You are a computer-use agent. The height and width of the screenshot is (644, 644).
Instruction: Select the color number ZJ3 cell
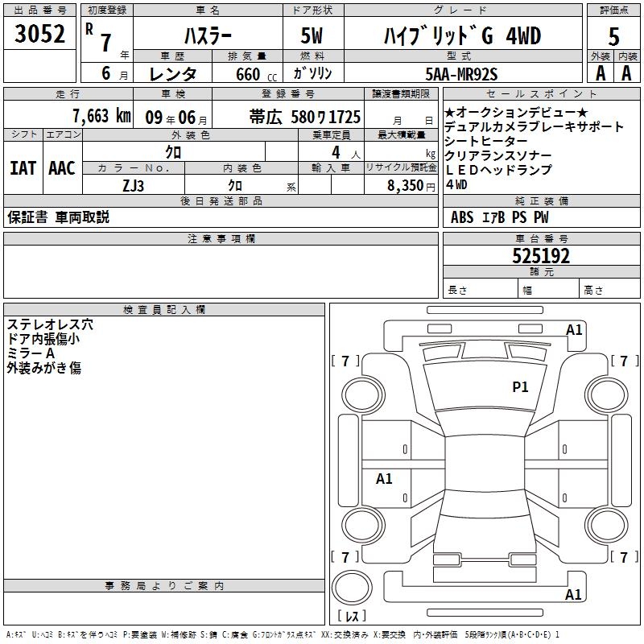pos(134,185)
